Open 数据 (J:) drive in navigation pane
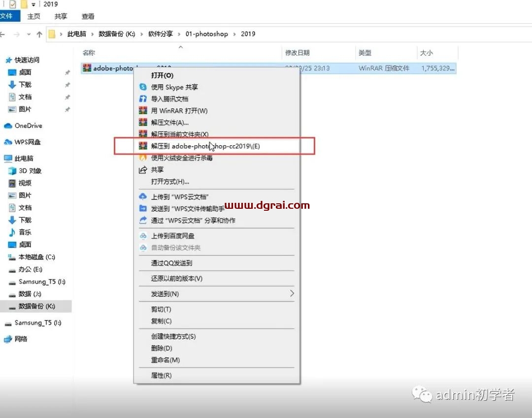 [x=30, y=294]
